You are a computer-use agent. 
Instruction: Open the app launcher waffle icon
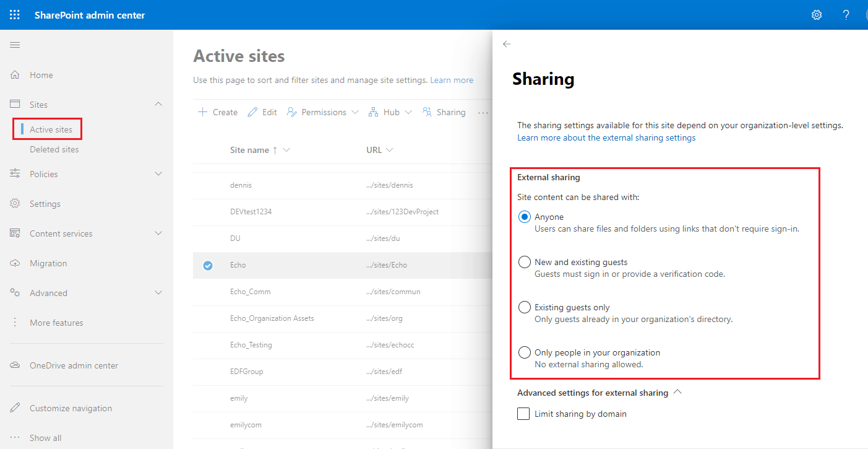coord(15,15)
